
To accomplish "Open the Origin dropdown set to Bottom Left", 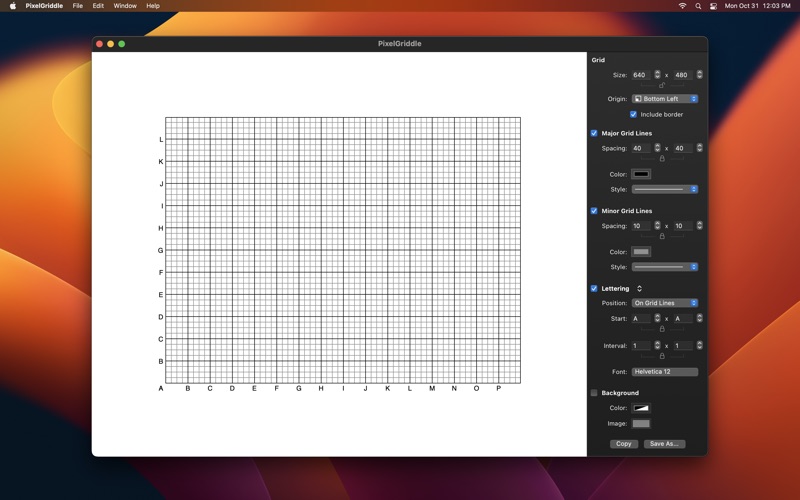I will coord(665,99).
